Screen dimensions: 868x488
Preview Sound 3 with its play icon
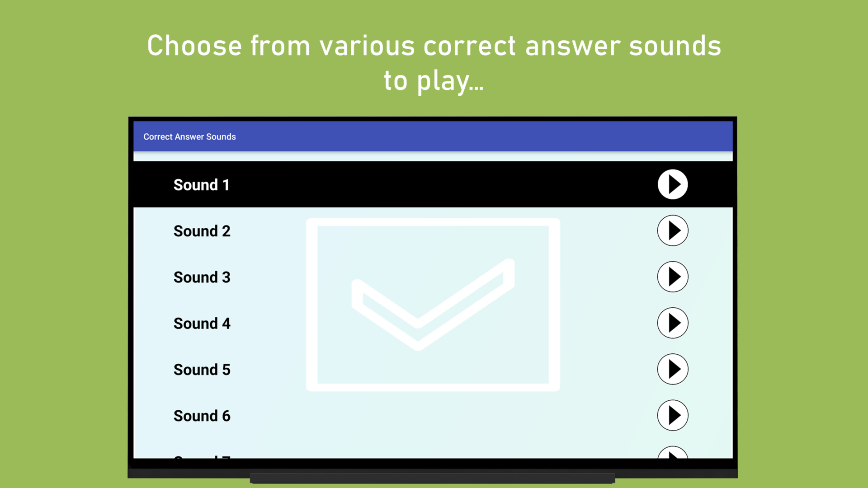[x=672, y=277]
